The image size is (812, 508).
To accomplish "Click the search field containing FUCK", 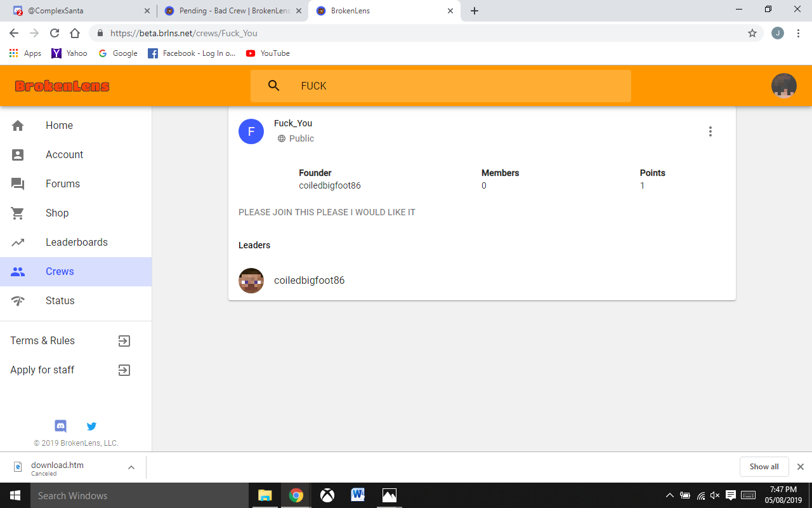I will point(441,86).
